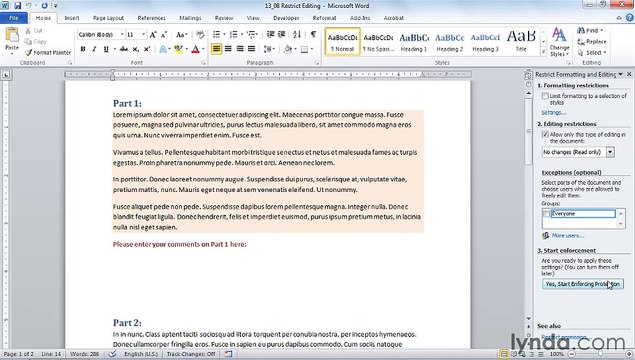635x360 pixels.
Task: Open the No changes (Read only) dropdown
Action: [610, 152]
